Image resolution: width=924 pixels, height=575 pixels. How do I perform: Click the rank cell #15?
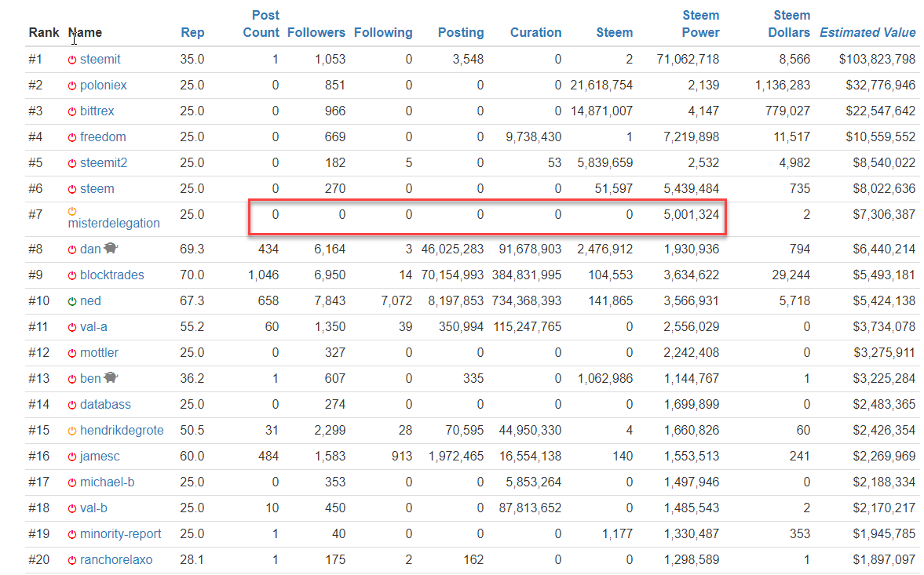[x=39, y=431]
